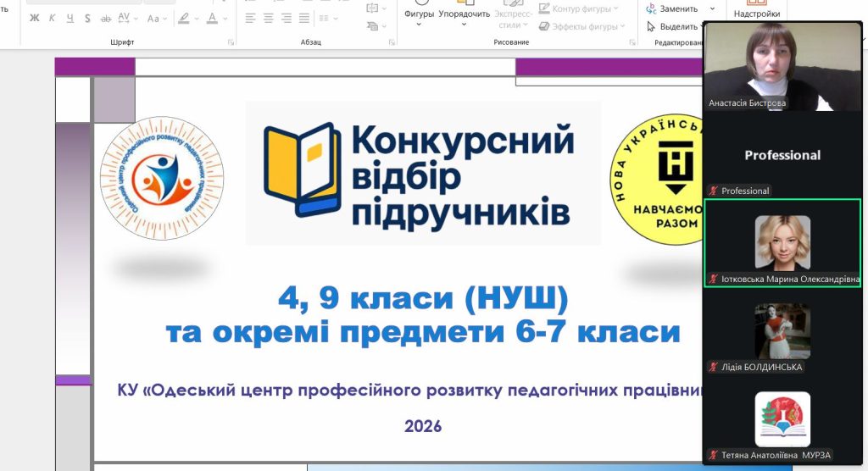
Task: Click the Надстройки add-ins button
Action: [x=757, y=14]
